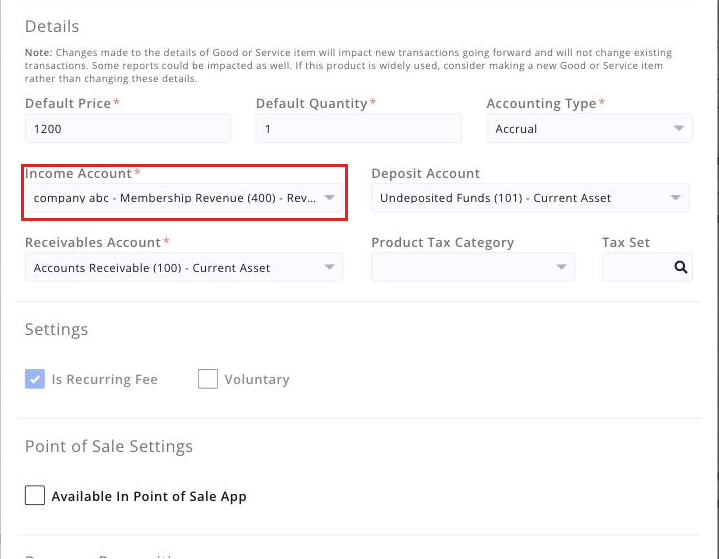Click the Settings section heading
The height and width of the screenshot is (559, 719).
tap(56, 329)
